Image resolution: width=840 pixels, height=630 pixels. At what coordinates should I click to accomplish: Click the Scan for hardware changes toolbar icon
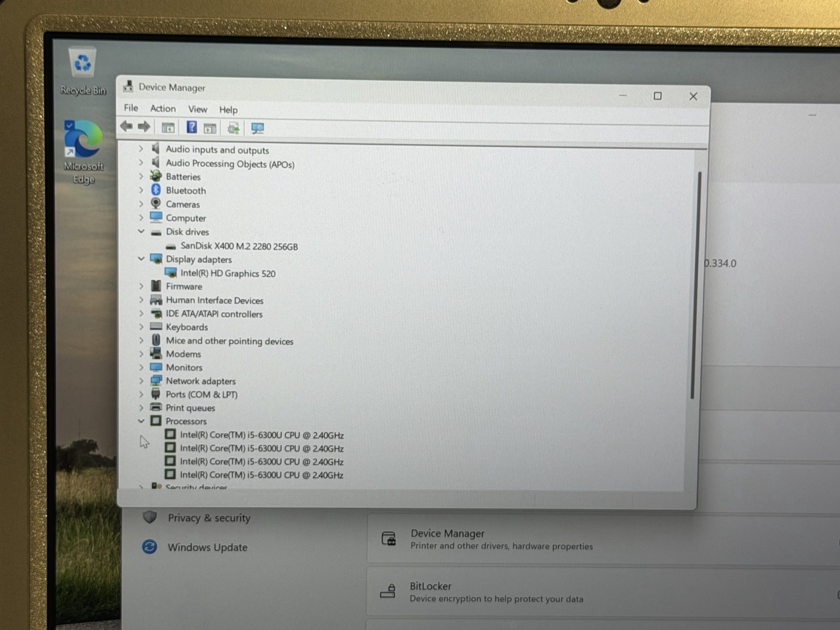[x=257, y=128]
